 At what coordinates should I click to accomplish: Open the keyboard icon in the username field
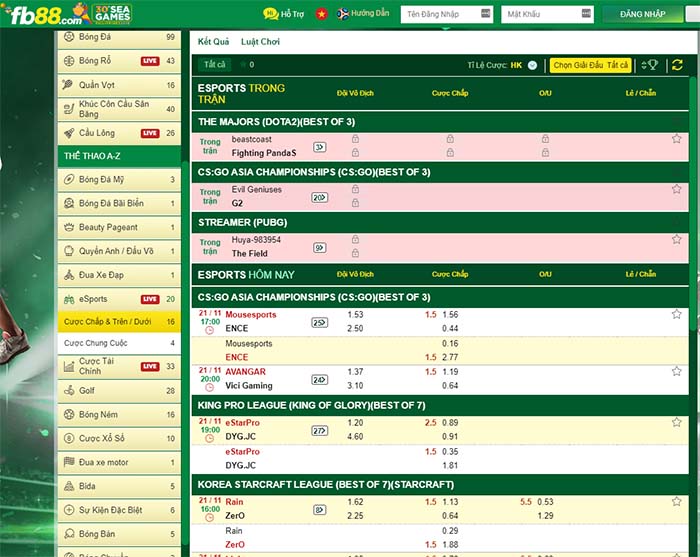pyautogui.click(x=486, y=13)
